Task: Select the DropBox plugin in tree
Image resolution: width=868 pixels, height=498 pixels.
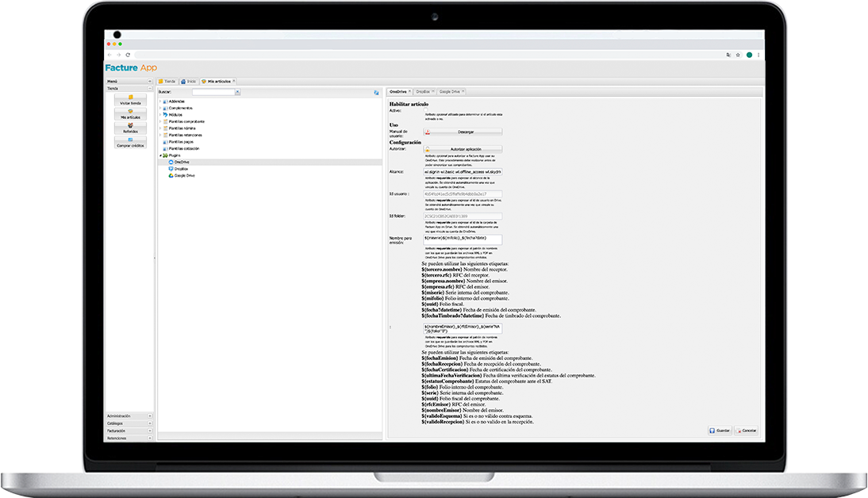Action: click(182, 169)
